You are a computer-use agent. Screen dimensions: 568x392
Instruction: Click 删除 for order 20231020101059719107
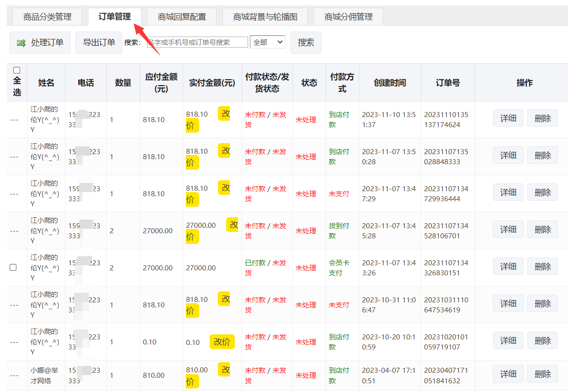tap(542, 340)
